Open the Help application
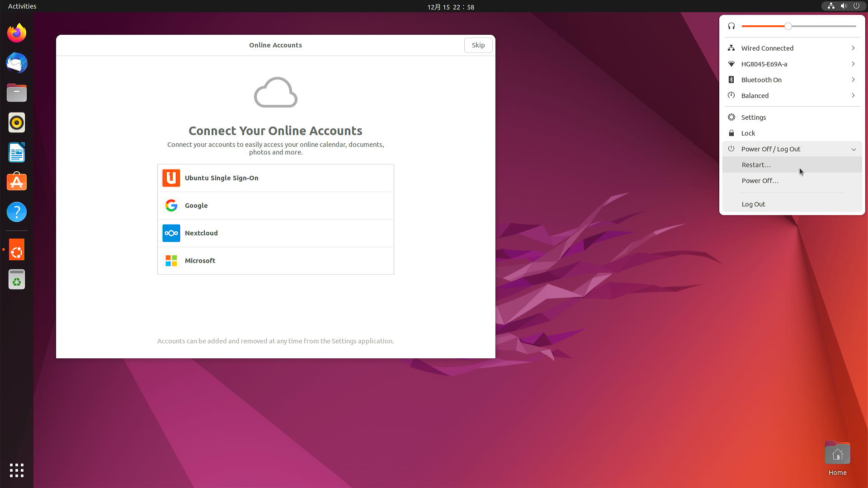868x488 pixels. point(16,212)
